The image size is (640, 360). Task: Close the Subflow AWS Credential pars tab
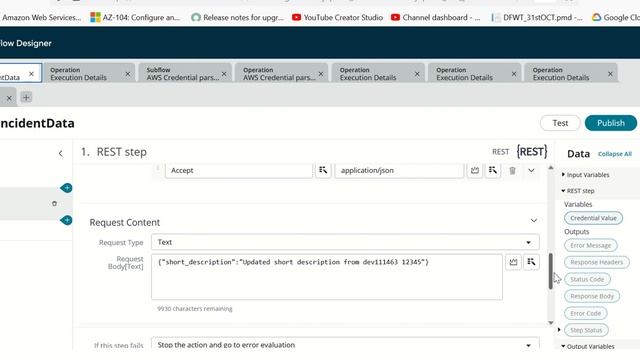pyautogui.click(x=224, y=74)
